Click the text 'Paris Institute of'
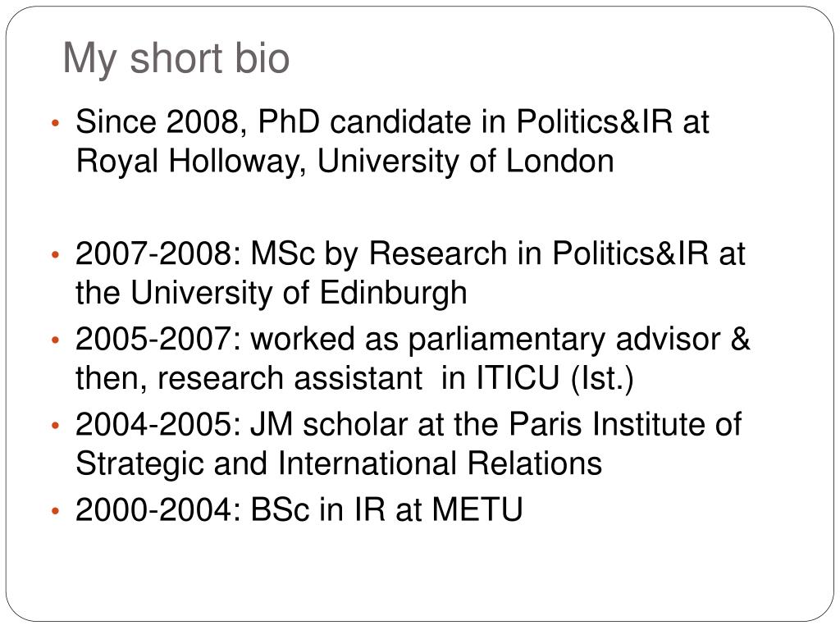840x630 pixels. point(625,424)
